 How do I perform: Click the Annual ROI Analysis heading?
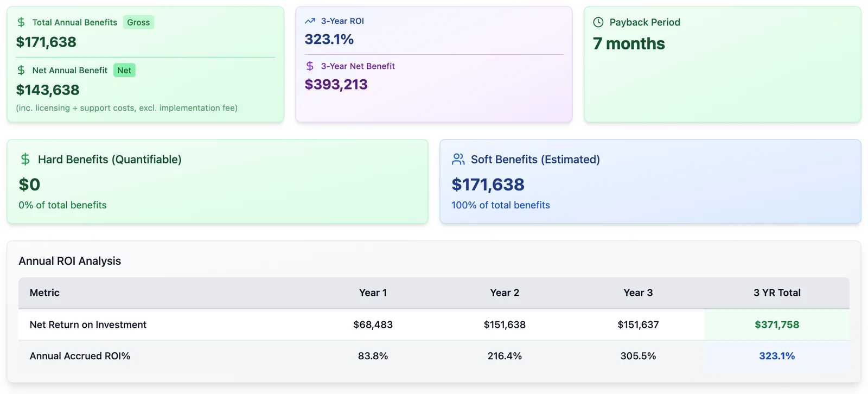pos(70,261)
